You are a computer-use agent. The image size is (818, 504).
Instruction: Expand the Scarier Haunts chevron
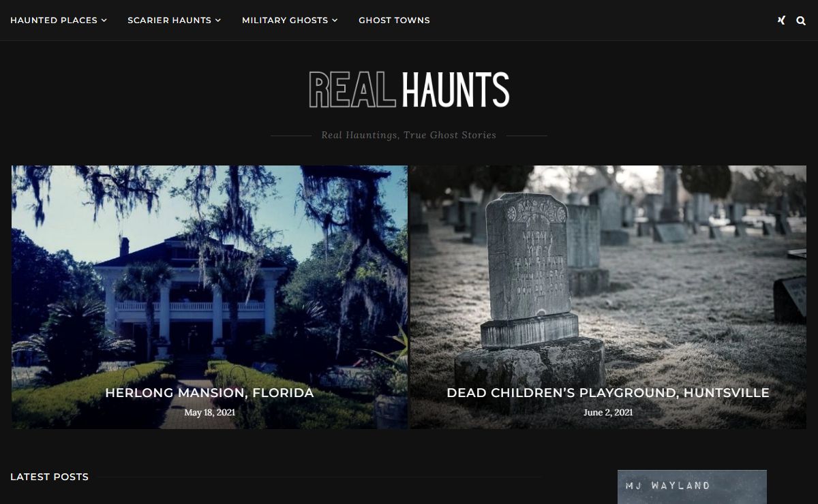(x=218, y=20)
